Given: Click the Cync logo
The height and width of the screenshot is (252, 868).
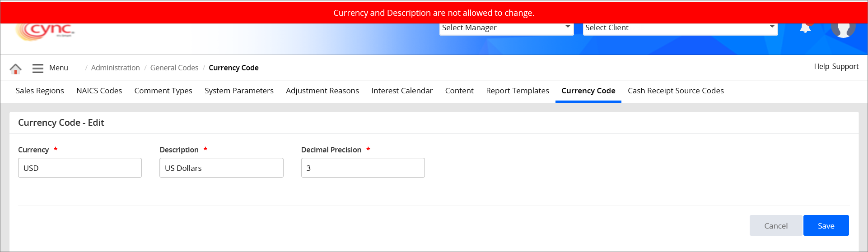Looking at the screenshot, I should point(46,31).
